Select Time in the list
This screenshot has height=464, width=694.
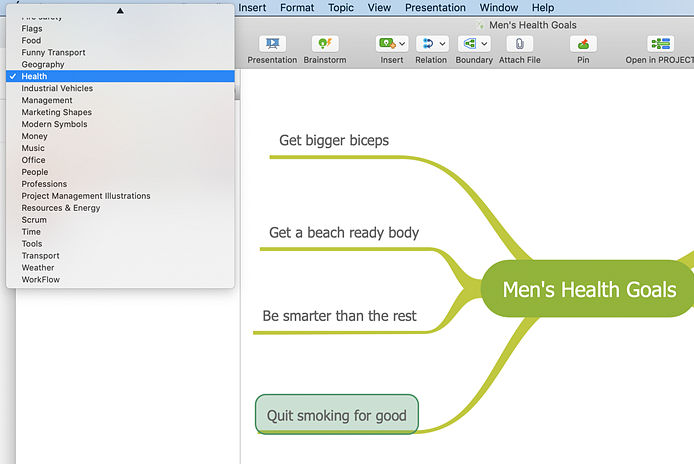(x=120, y=232)
